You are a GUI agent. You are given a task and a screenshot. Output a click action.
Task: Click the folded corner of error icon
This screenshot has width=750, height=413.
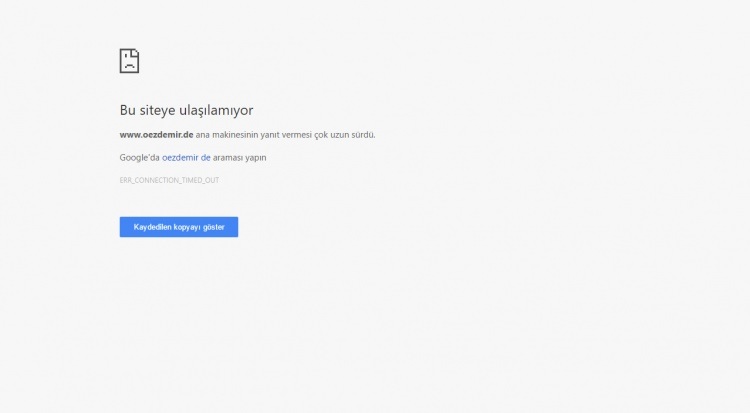(135, 52)
